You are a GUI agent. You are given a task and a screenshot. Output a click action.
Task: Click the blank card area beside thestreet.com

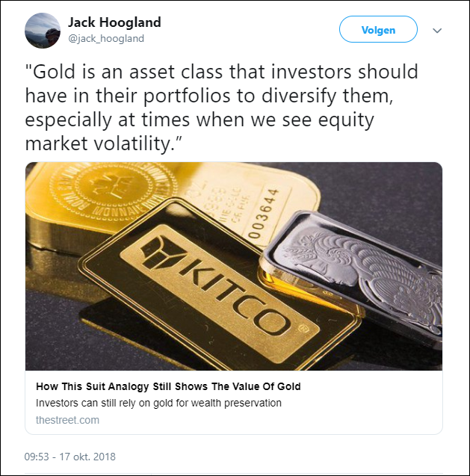pyautogui.click(x=270, y=420)
